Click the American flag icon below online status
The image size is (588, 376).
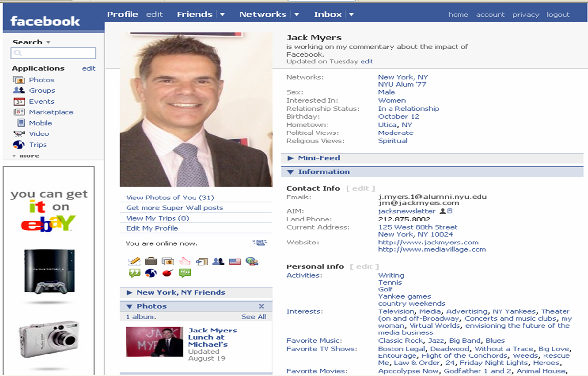[x=235, y=261]
